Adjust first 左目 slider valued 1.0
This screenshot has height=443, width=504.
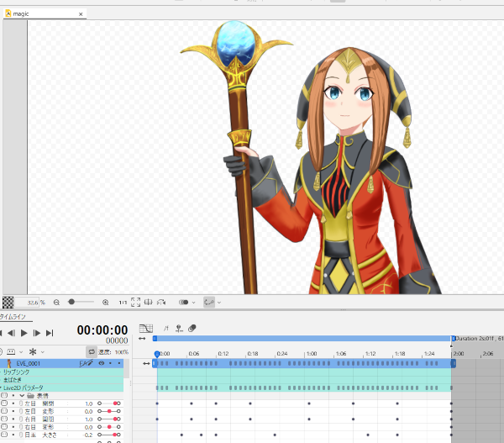point(109,403)
